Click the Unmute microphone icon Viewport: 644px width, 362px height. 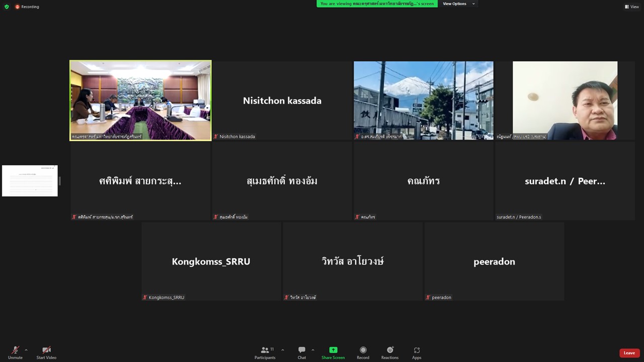(15, 350)
